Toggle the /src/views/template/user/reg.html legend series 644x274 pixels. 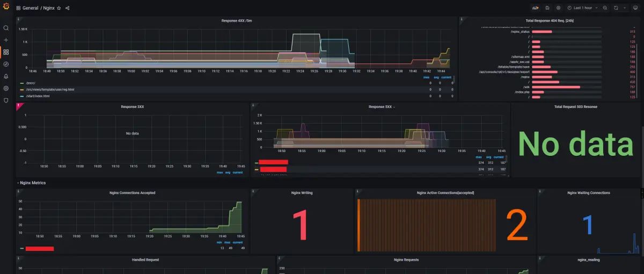click(50, 89)
